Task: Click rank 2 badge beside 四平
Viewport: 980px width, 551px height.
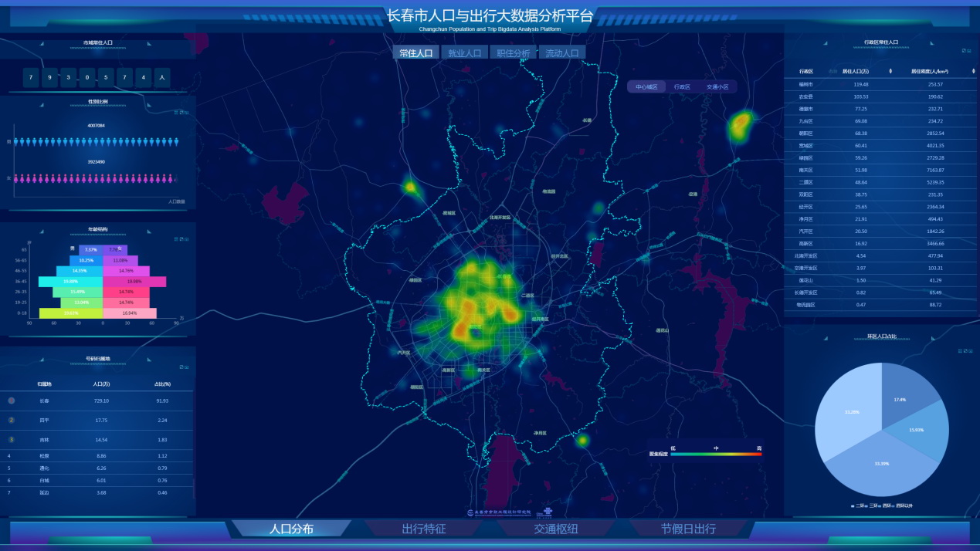Action: [11, 421]
